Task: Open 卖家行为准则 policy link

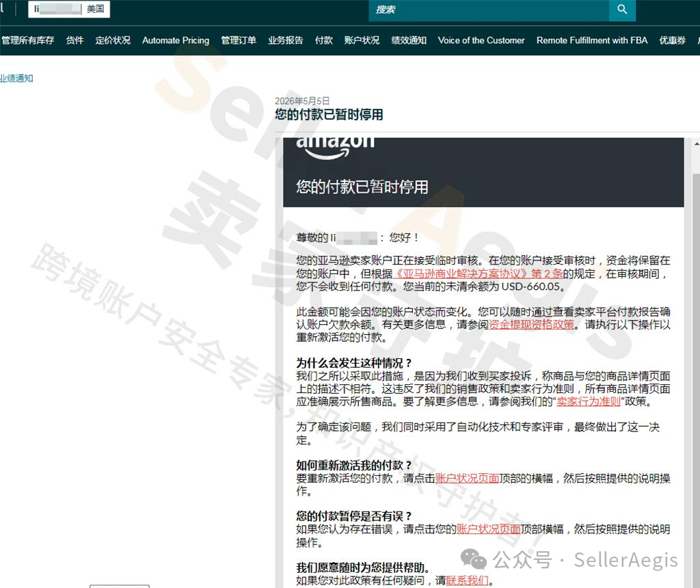Action: pos(589,401)
